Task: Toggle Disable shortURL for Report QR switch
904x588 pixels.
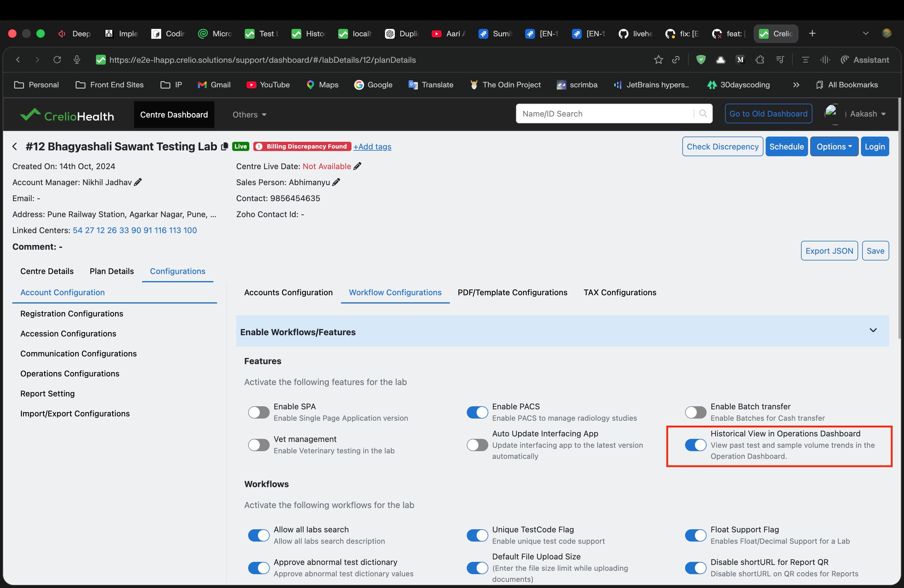Action: 696,568
